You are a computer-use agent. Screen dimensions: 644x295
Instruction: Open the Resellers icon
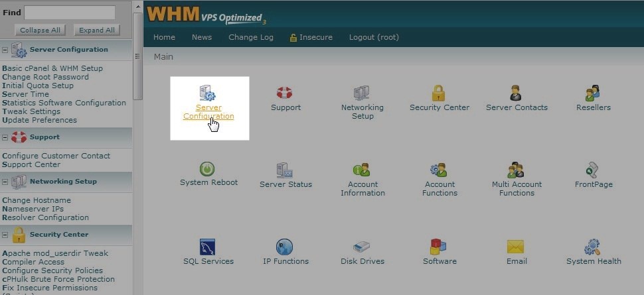pos(593,93)
